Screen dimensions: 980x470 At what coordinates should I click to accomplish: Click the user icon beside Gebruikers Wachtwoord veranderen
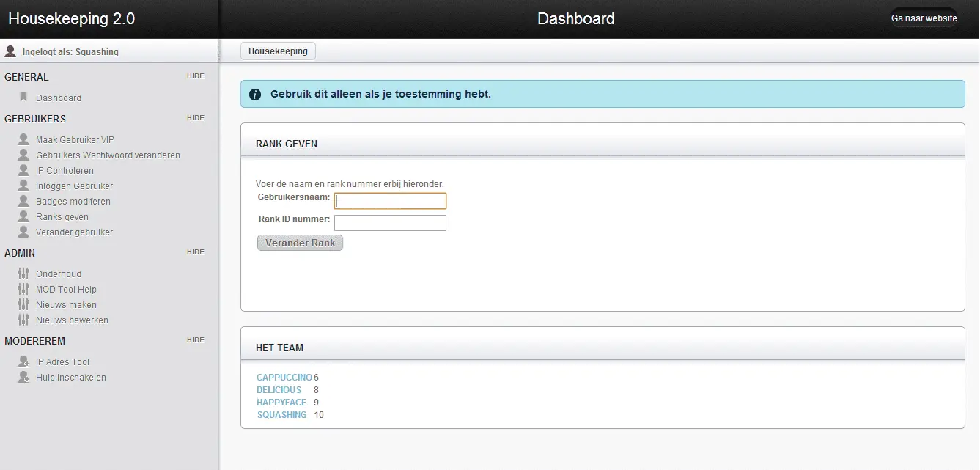[x=23, y=155]
